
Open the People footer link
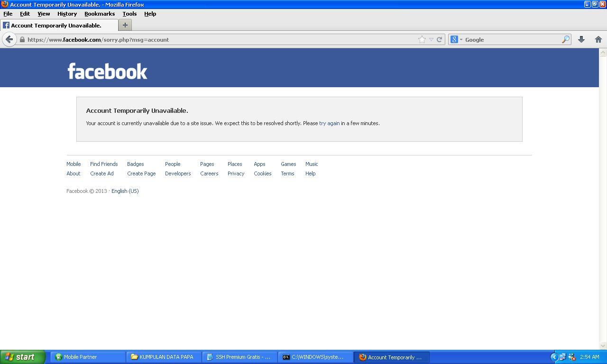[x=173, y=164]
